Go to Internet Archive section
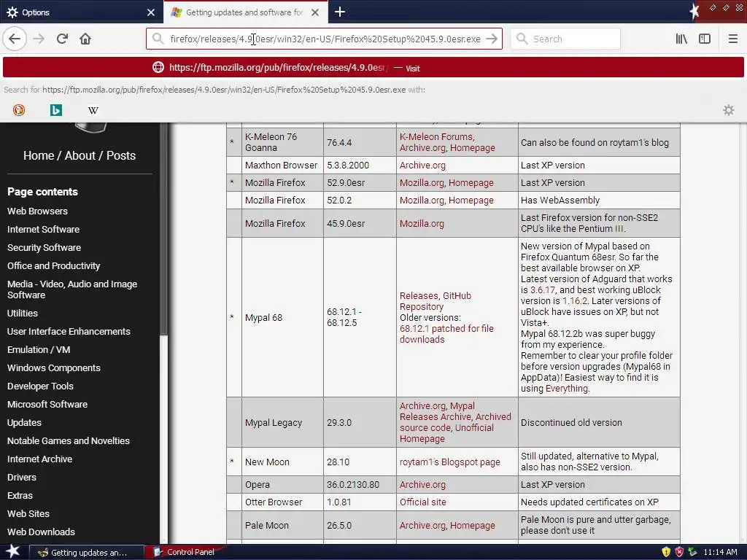Viewport: 747px width, 560px height. (39, 459)
